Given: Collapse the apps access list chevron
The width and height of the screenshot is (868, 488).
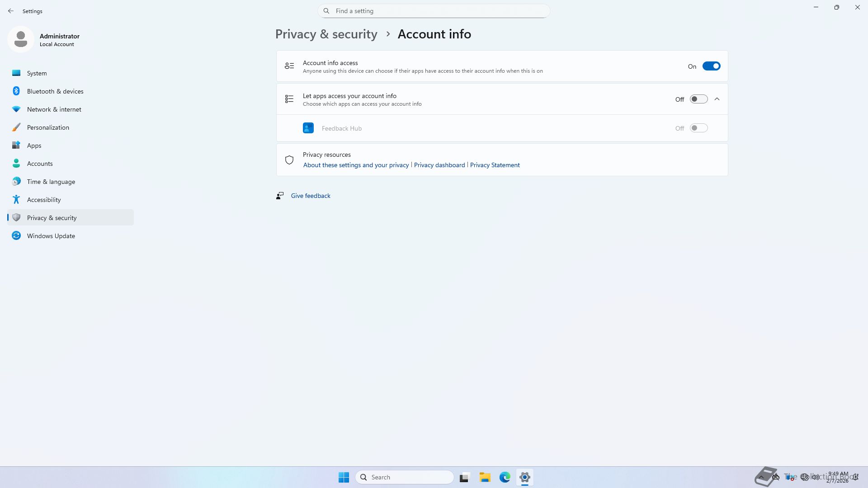Looking at the screenshot, I should pos(717,99).
